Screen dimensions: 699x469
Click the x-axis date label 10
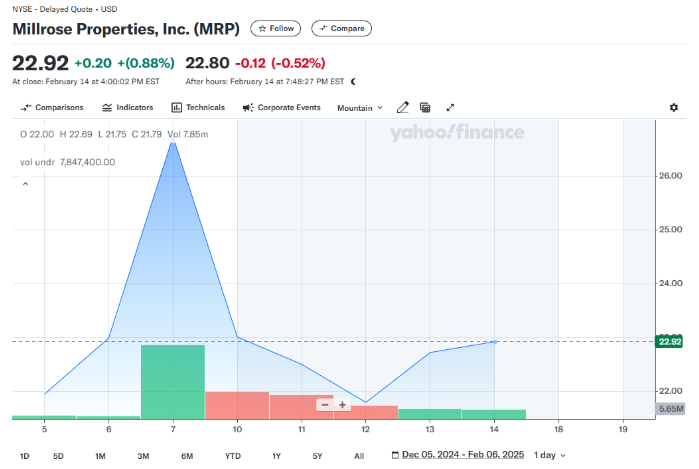pyautogui.click(x=237, y=429)
